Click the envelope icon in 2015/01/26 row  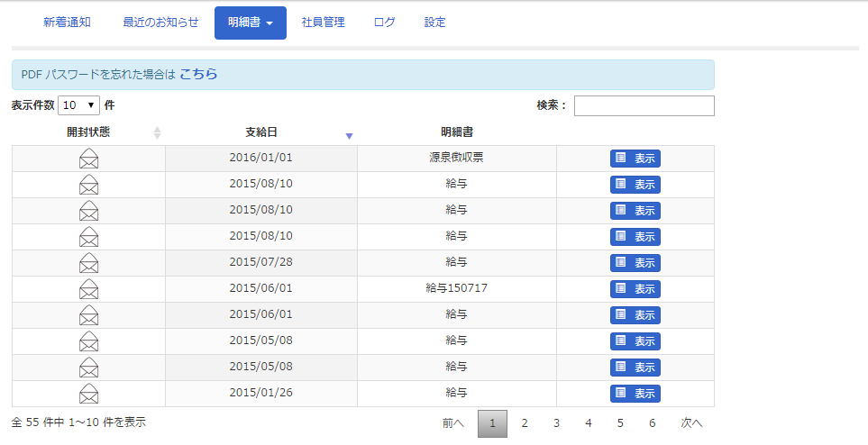click(88, 394)
